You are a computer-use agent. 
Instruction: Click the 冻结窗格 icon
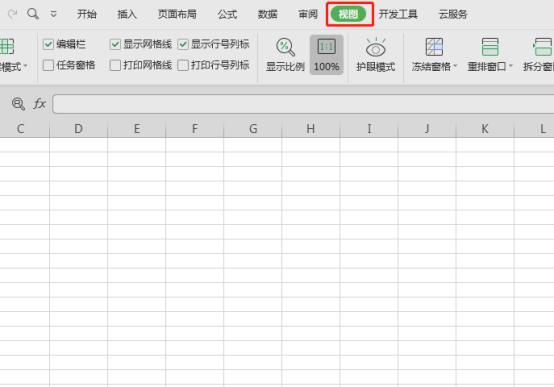coord(434,47)
